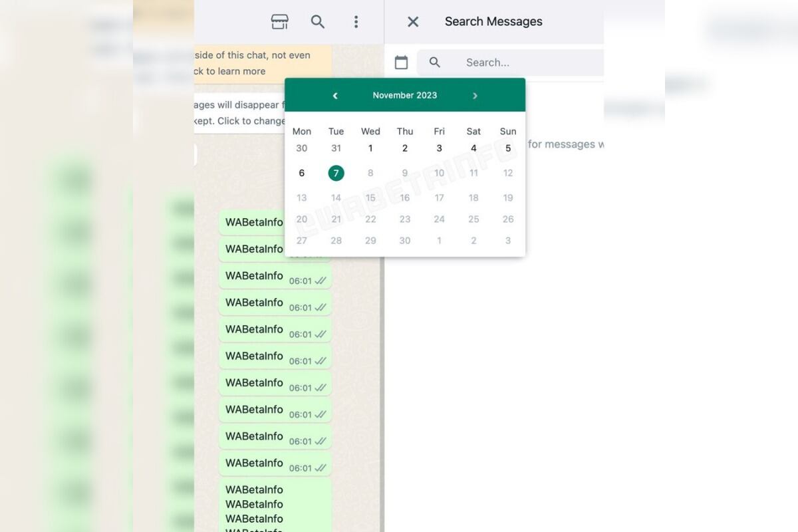Image resolution: width=798 pixels, height=532 pixels.
Task: Click the disappearing messages notice
Action: click(x=239, y=113)
